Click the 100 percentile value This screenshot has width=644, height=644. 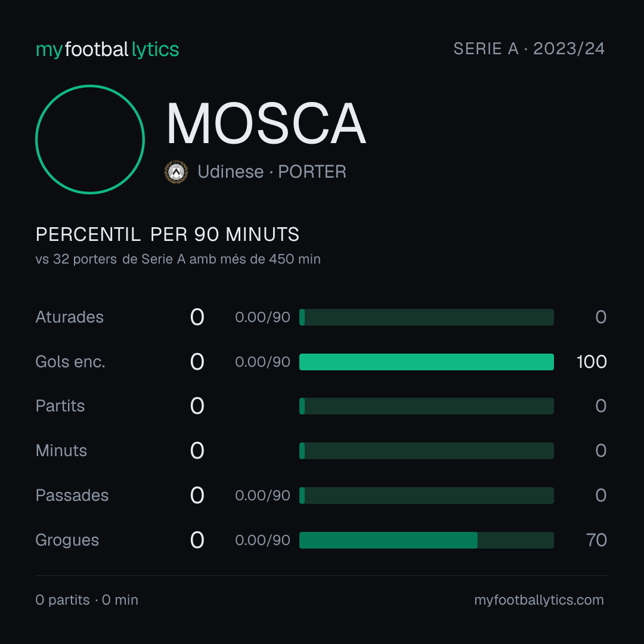[x=592, y=362]
